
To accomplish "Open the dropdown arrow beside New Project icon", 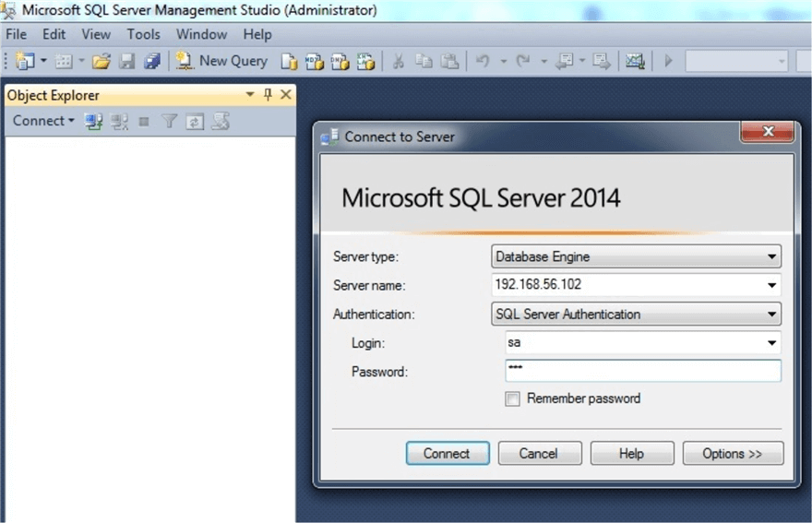I will click(43, 61).
